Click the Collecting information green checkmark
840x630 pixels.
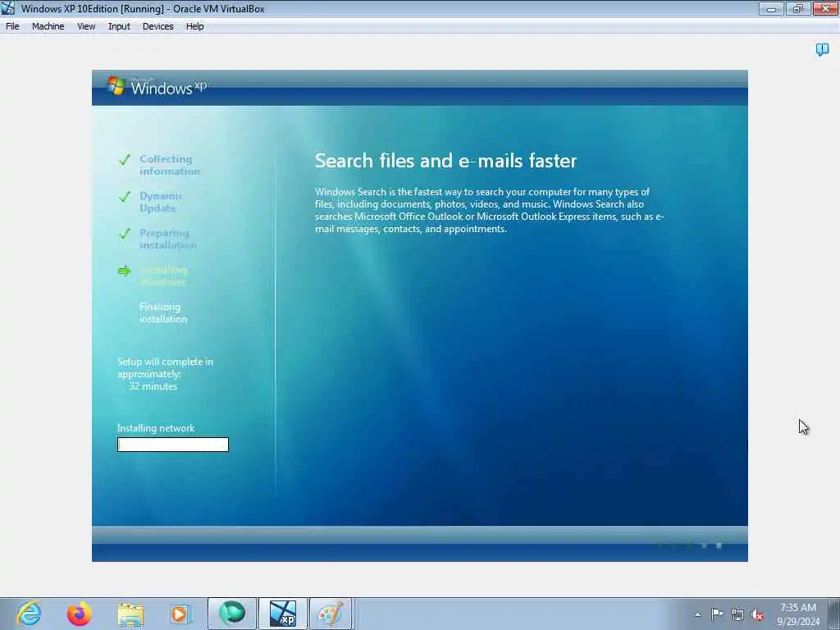click(x=125, y=160)
